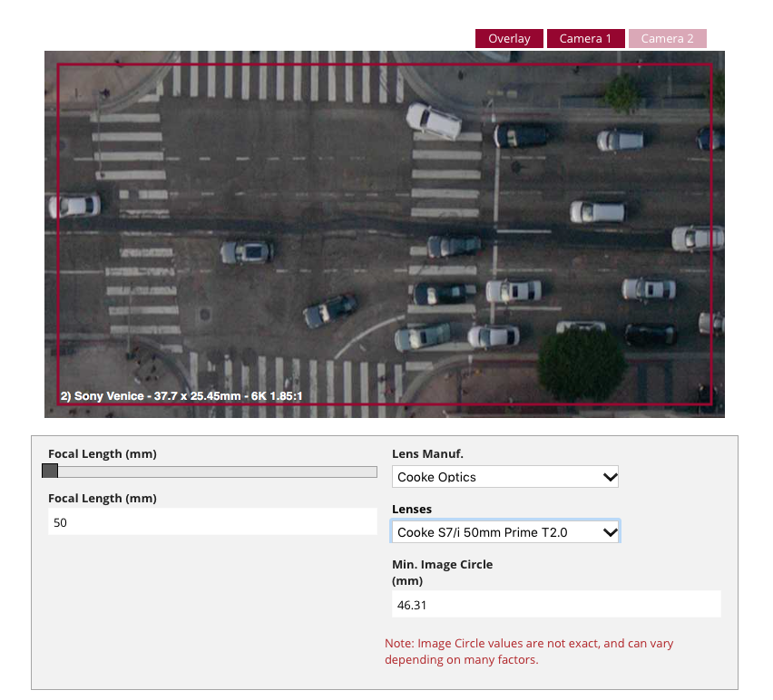The width and height of the screenshot is (773, 700).
Task: Switch to the Camera 2 tab
Action: [667, 38]
